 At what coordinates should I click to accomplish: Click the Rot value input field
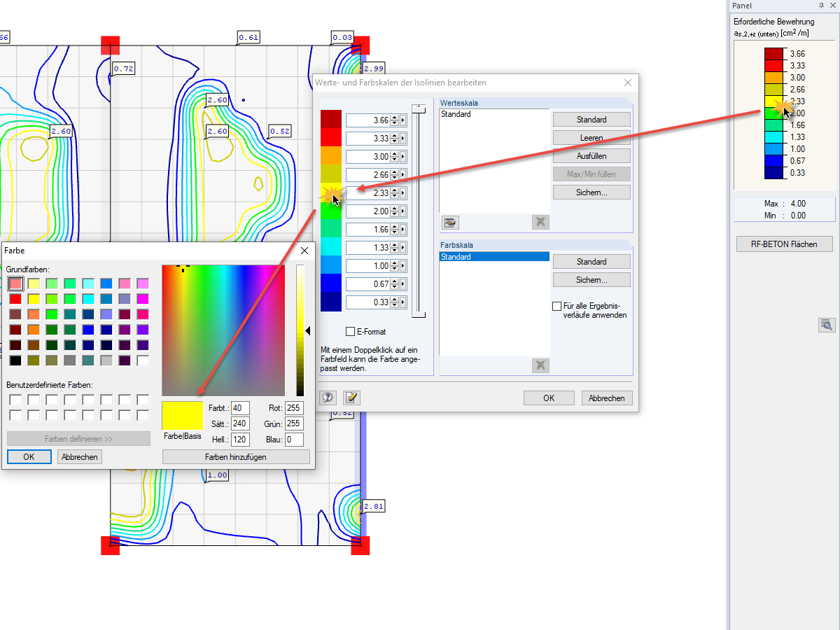point(294,408)
